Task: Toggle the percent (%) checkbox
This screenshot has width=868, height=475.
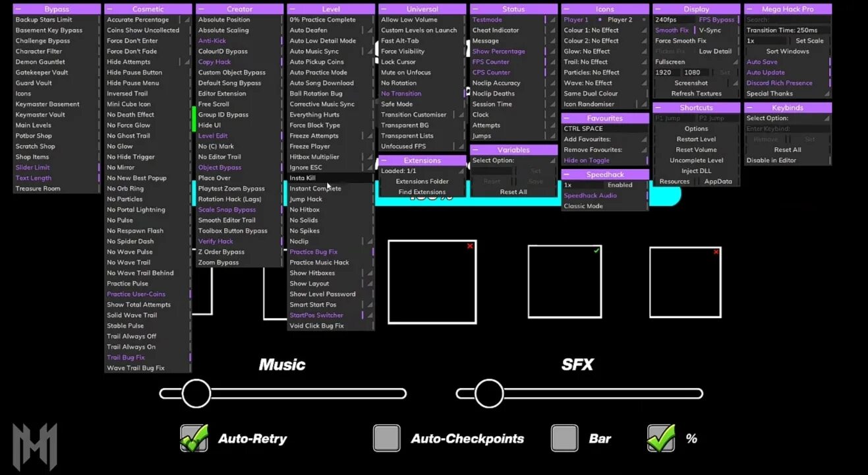Action: pyautogui.click(x=661, y=438)
